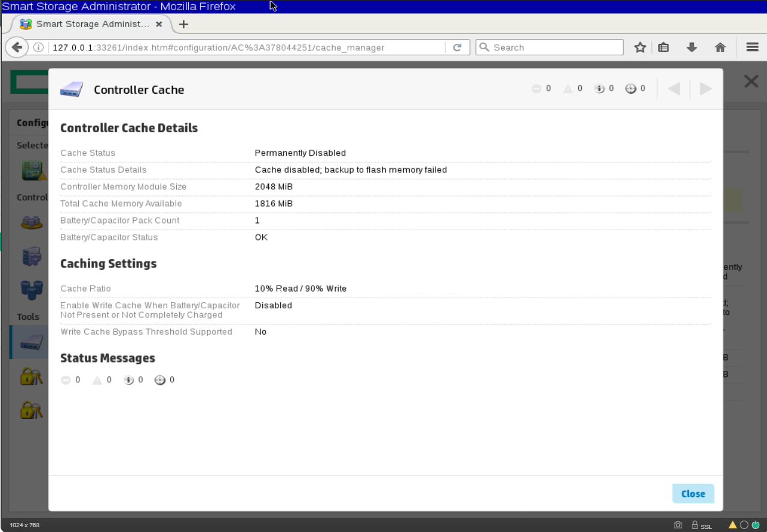Click the last icon under Status Messages
767x532 pixels.
[160, 380]
